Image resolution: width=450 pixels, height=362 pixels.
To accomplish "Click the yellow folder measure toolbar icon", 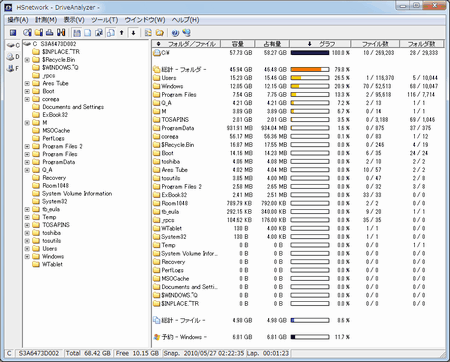I will pyautogui.click(x=39, y=33).
